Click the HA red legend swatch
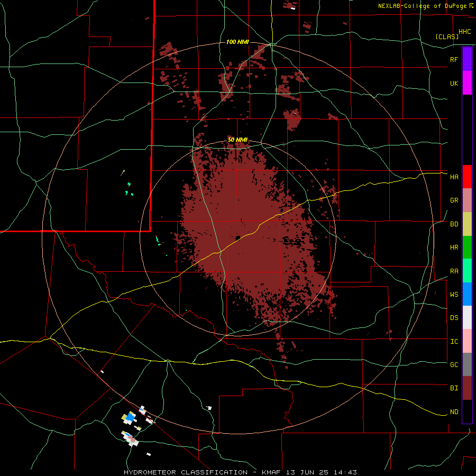 click(467, 177)
